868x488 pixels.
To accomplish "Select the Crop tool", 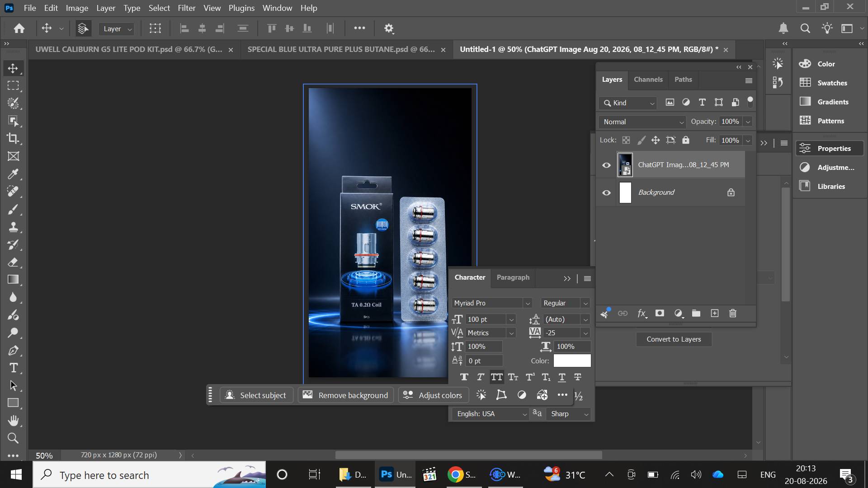I will pyautogui.click(x=13, y=138).
